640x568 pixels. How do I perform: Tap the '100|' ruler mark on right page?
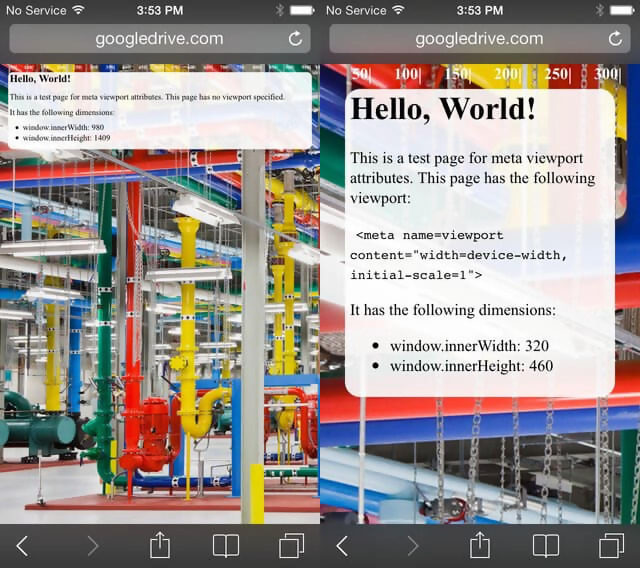(408, 74)
